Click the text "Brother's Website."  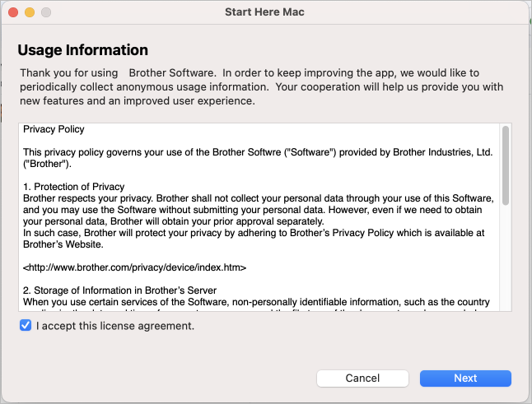63,244
